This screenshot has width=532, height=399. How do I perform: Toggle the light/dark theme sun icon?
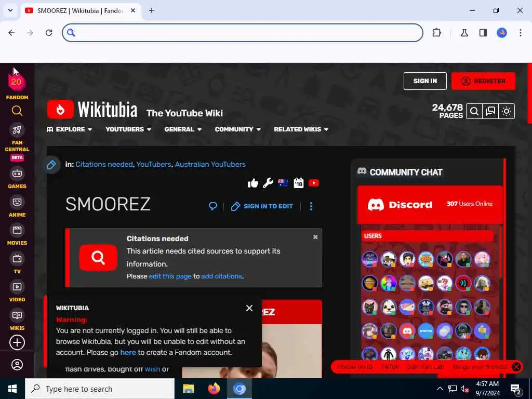[507, 111]
